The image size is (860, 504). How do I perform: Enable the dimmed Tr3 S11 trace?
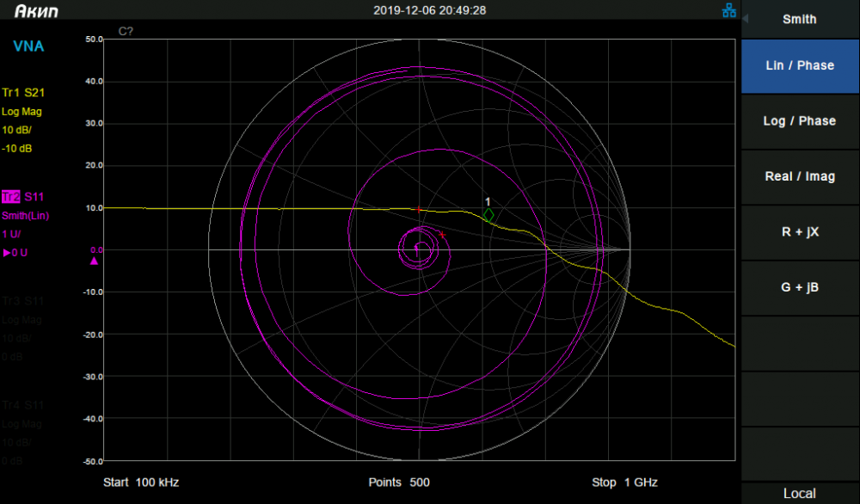(23, 301)
